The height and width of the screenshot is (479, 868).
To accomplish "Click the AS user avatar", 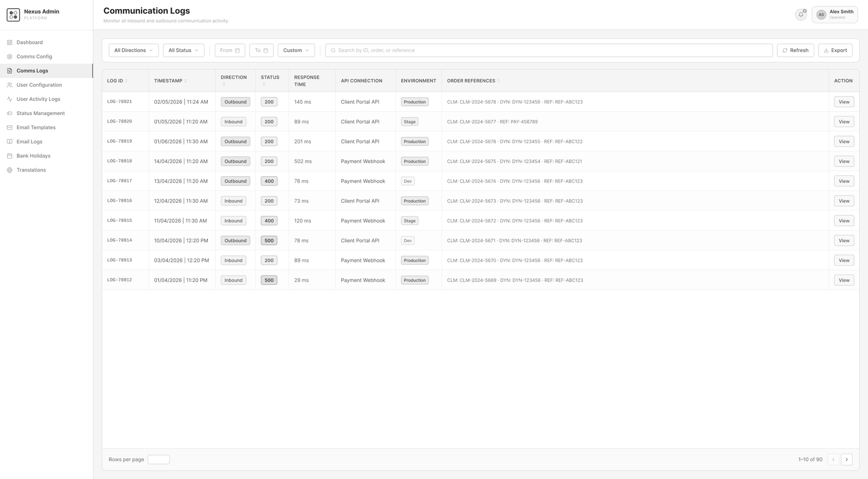I will click(821, 15).
